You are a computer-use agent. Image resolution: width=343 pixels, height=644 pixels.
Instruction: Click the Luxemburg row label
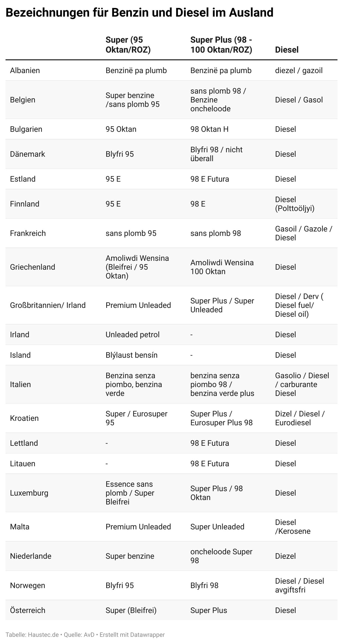[29, 493]
